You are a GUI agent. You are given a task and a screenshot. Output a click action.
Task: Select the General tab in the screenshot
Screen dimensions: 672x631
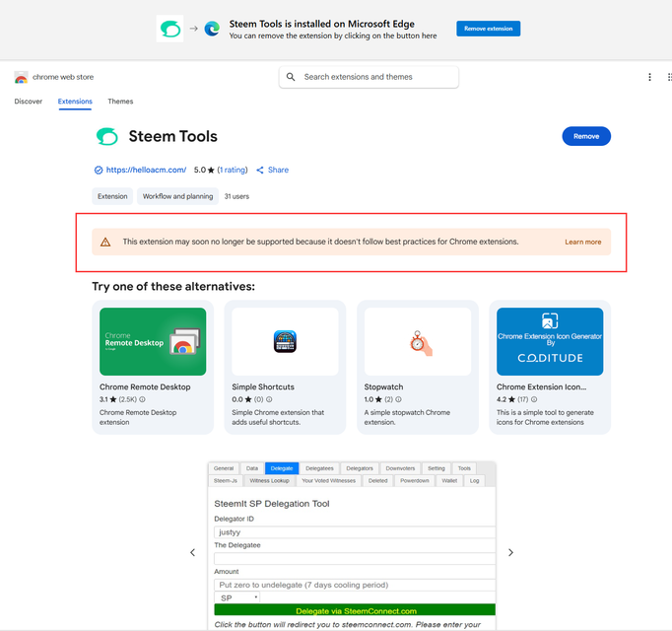224,468
